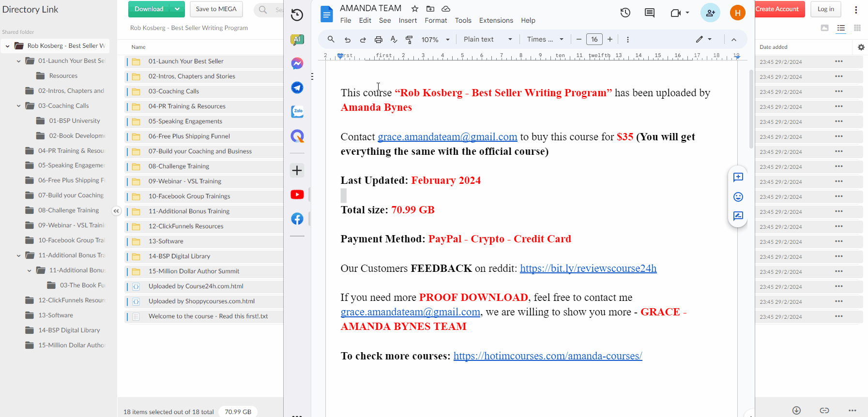Open MEGA column settings gear

tap(861, 47)
